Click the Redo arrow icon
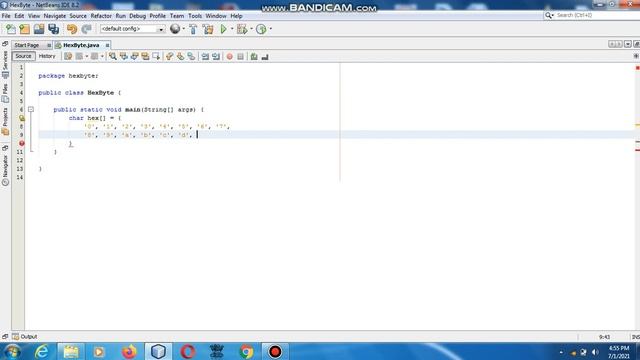The image size is (640, 360). (x=86, y=29)
